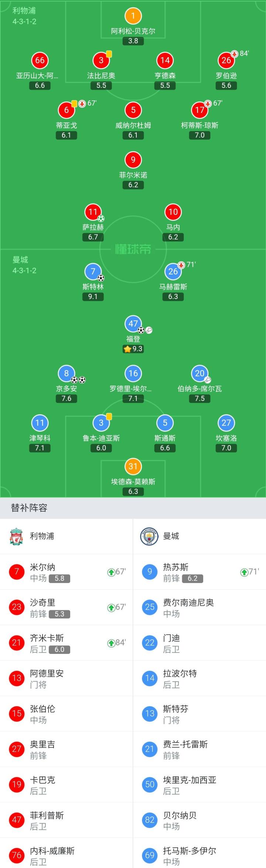Tap Mahrez's substitution arrow at 71'
The image size is (266, 868).
181,265
